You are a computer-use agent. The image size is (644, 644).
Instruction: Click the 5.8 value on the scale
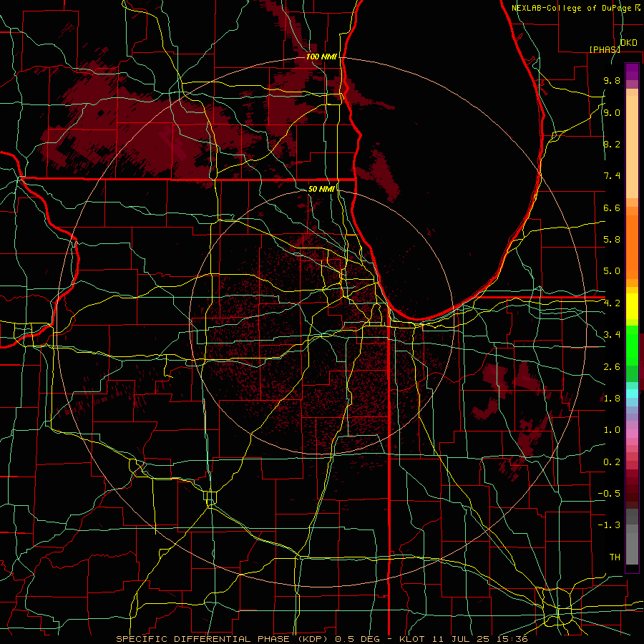point(612,240)
